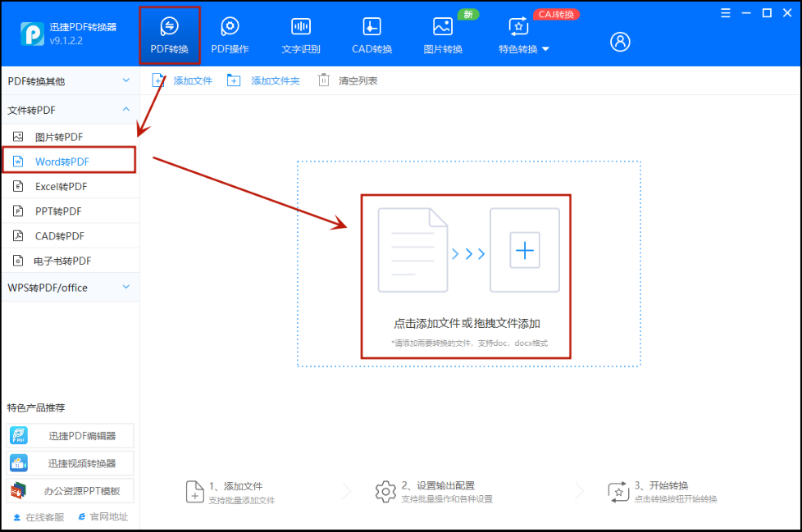This screenshot has width=802, height=532.
Task: Click the 支持批量添加文件 hint text
Action: pos(241,500)
